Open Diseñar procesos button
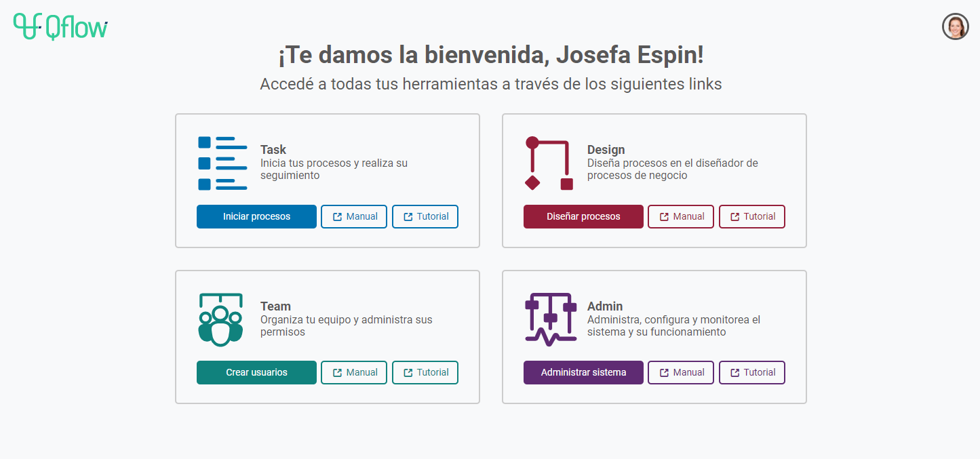980x459 pixels. tap(583, 217)
